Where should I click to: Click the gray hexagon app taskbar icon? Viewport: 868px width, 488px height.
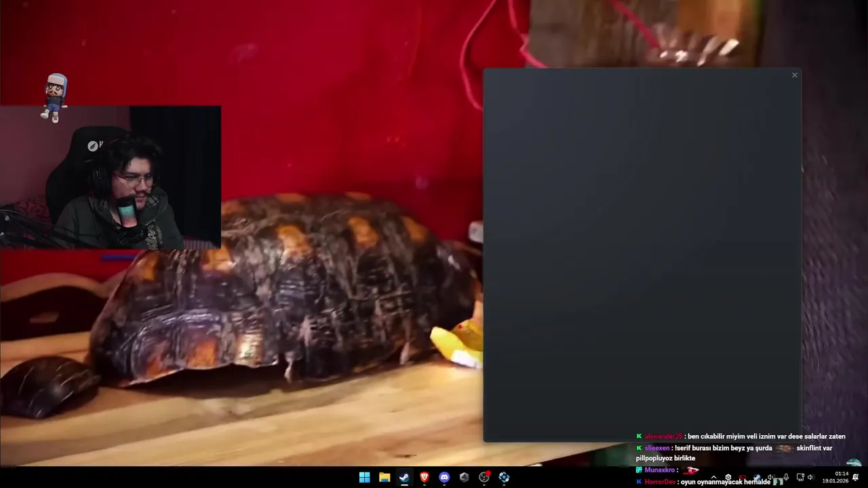[464, 477]
